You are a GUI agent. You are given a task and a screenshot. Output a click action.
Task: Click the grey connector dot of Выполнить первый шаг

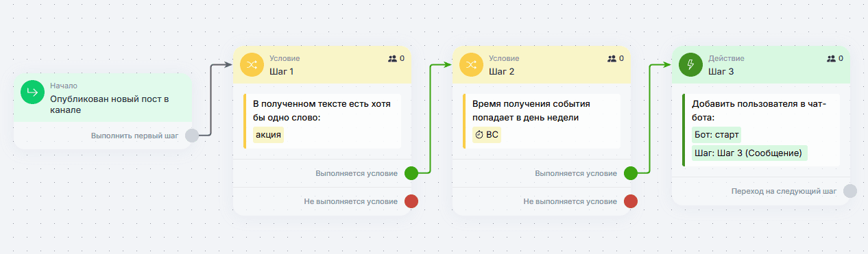tap(192, 136)
